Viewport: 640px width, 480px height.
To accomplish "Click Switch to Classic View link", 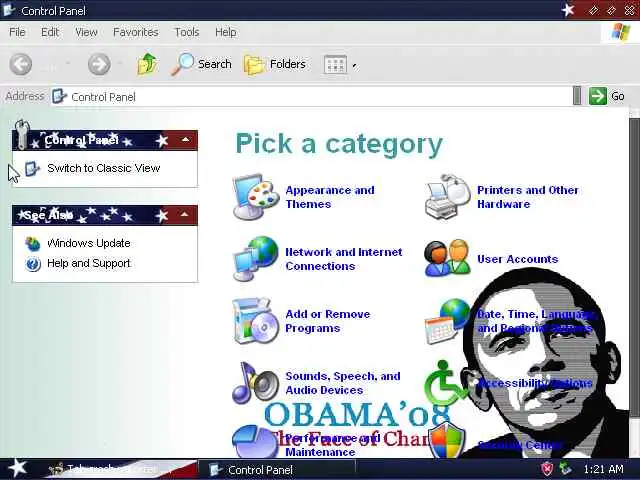I will pos(104,168).
